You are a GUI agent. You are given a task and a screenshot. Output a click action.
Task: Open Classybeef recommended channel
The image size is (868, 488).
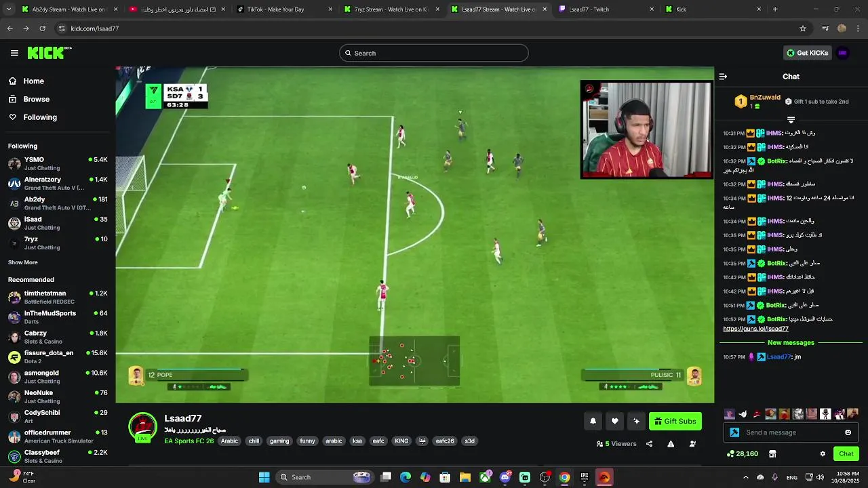click(x=58, y=456)
